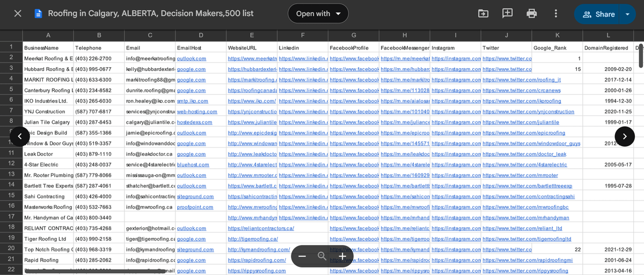Viewport: 644px width, 275px height.
Task: Click the print icon
Action: (x=532, y=13)
